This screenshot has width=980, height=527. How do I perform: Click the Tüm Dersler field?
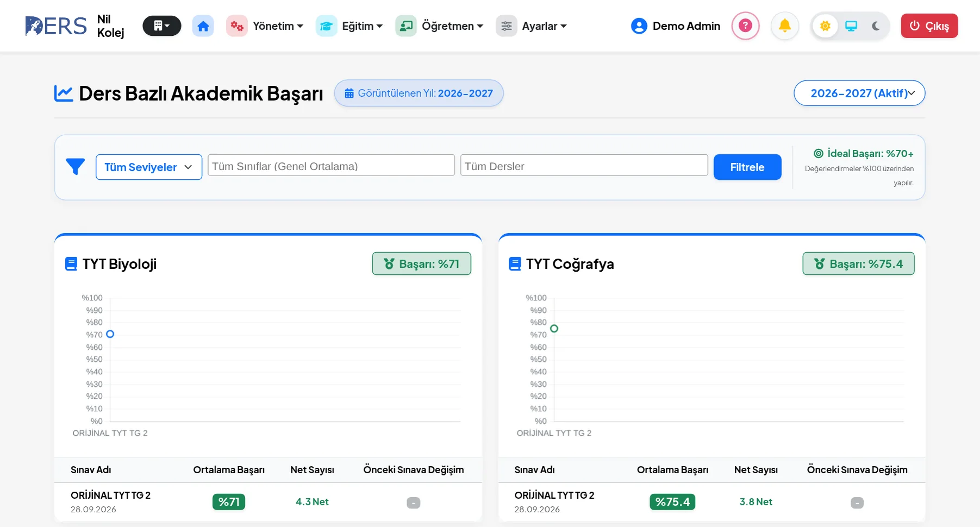(584, 166)
